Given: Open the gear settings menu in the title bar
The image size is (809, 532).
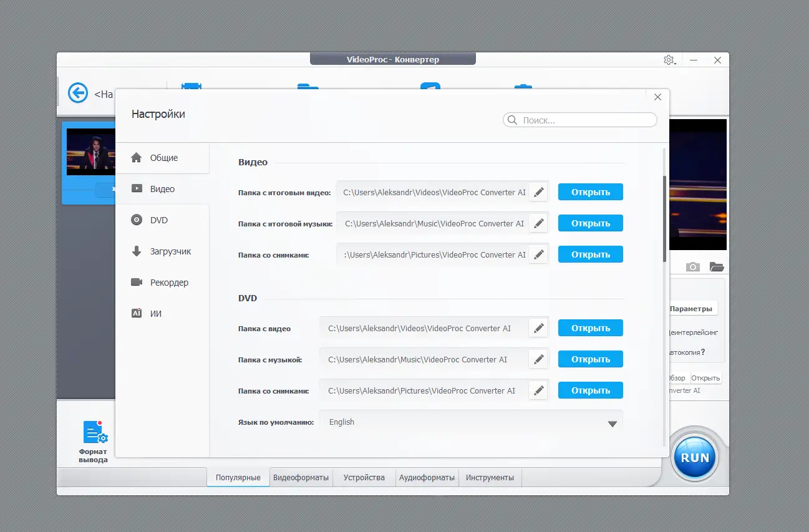Looking at the screenshot, I should (669, 60).
